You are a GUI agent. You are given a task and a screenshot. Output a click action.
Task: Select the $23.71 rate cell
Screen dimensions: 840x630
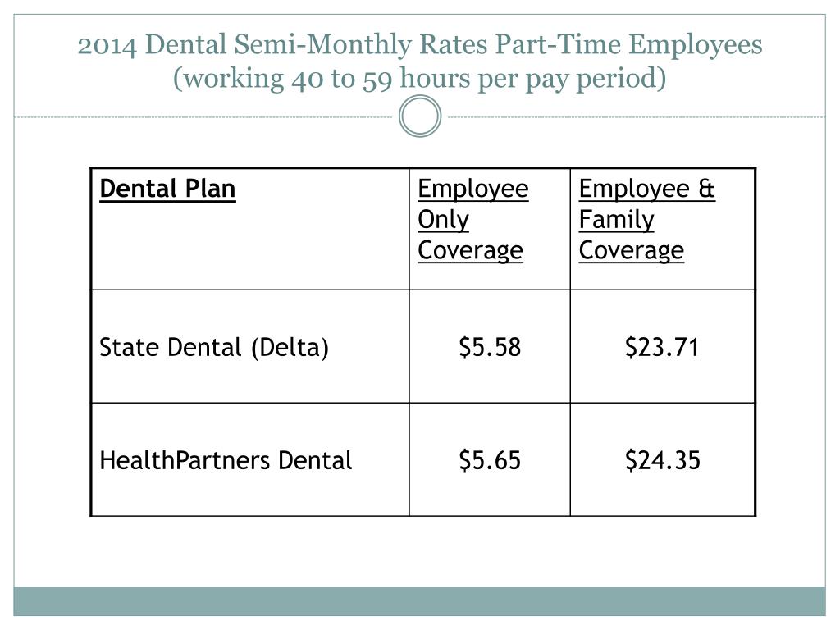[662, 347]
